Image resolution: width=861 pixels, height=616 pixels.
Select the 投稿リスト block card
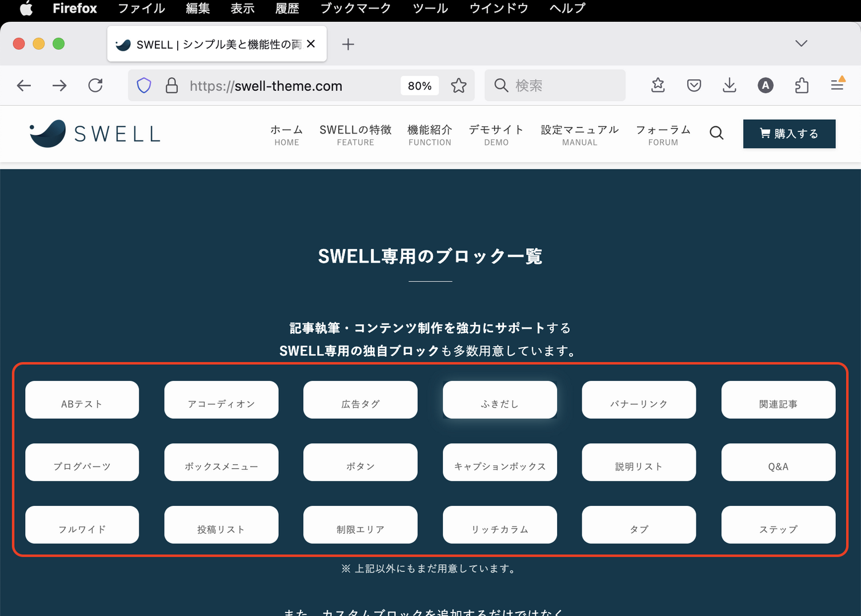pyautogui.click(x=221, y=525)
